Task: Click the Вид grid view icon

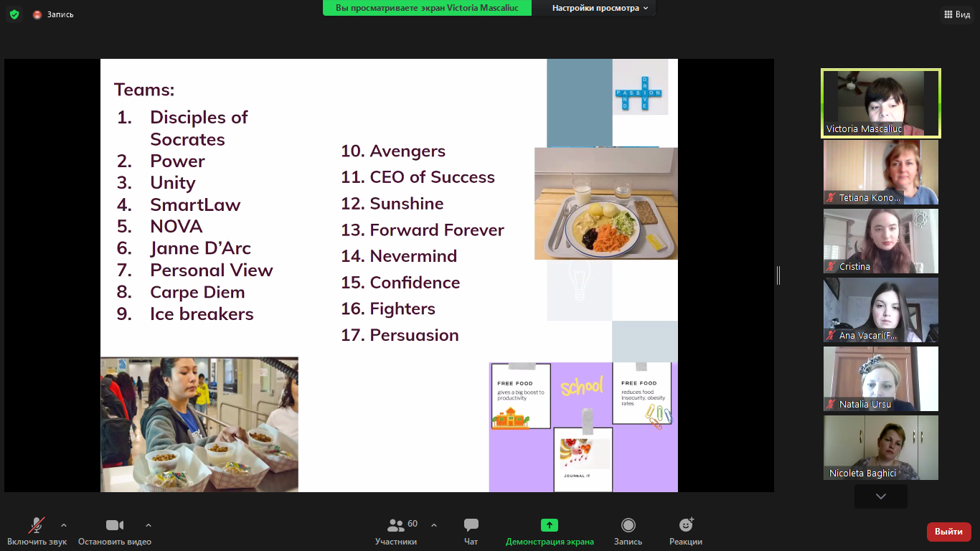Action: coord(948,14)
